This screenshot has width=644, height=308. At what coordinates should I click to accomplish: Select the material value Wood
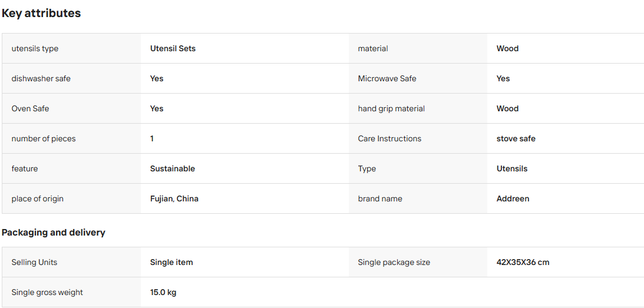click(508, 48)
